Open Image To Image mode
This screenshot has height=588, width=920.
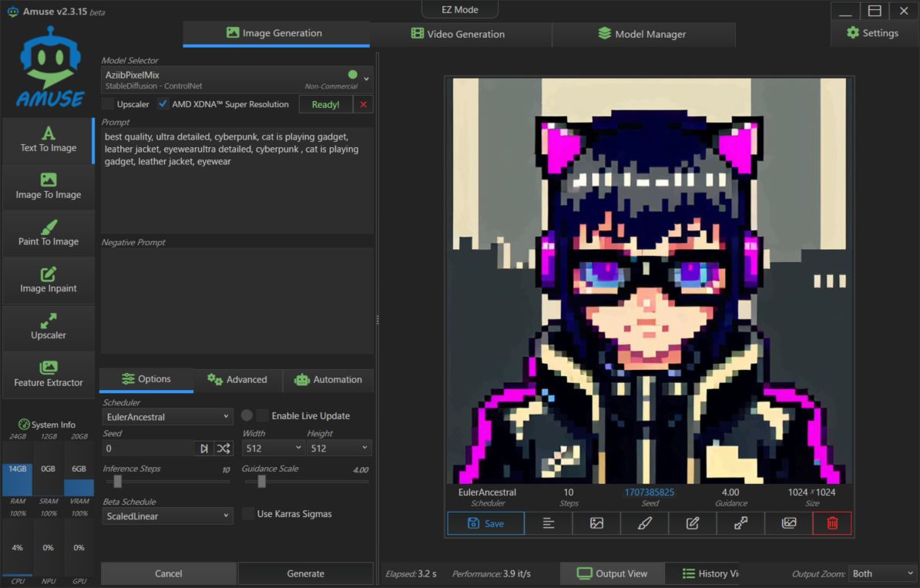click(49, 186)
